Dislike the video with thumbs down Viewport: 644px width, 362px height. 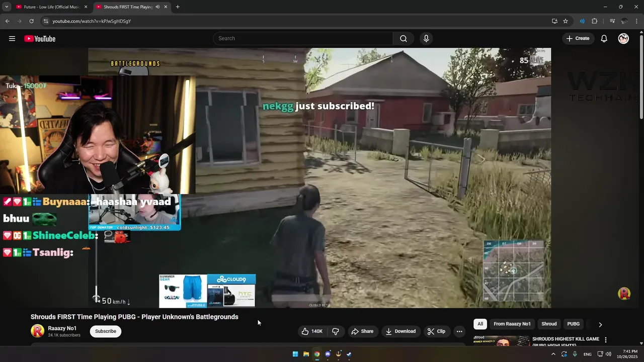(336, 331)
